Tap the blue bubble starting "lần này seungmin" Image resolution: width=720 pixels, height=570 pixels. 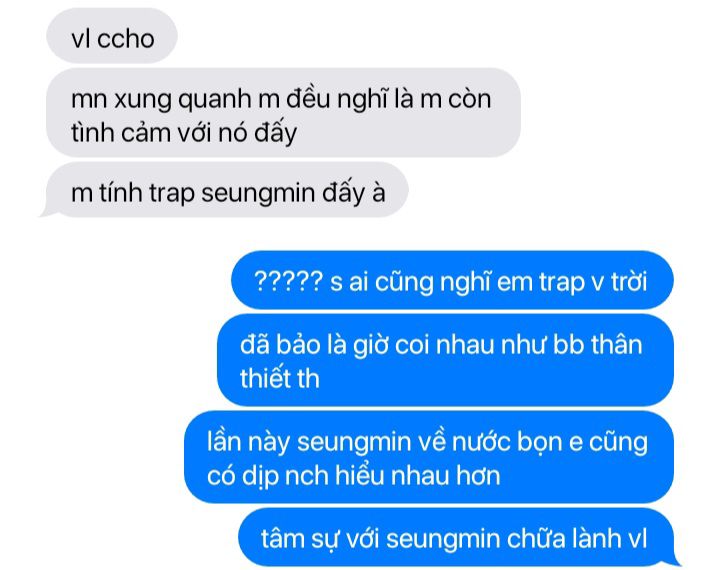tap(429, 457)
